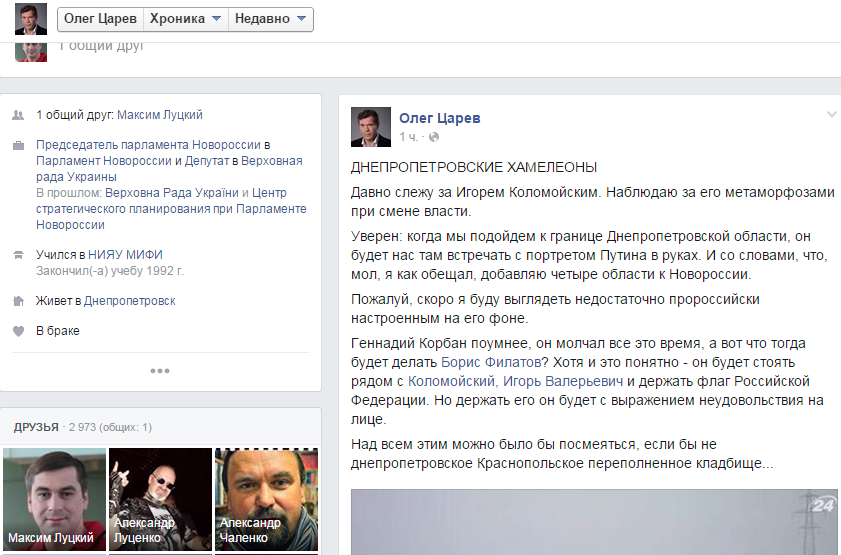The image size is (841, 555).
Task: Expand more About info via three dots
Action: (x=160, y=371)
